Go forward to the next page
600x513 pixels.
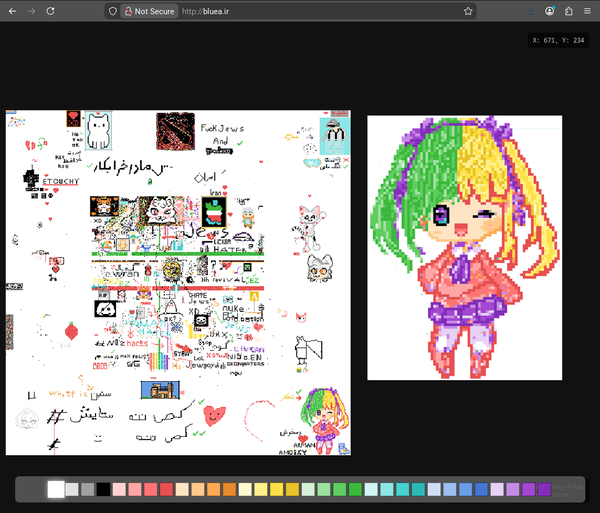pos(31,11)
